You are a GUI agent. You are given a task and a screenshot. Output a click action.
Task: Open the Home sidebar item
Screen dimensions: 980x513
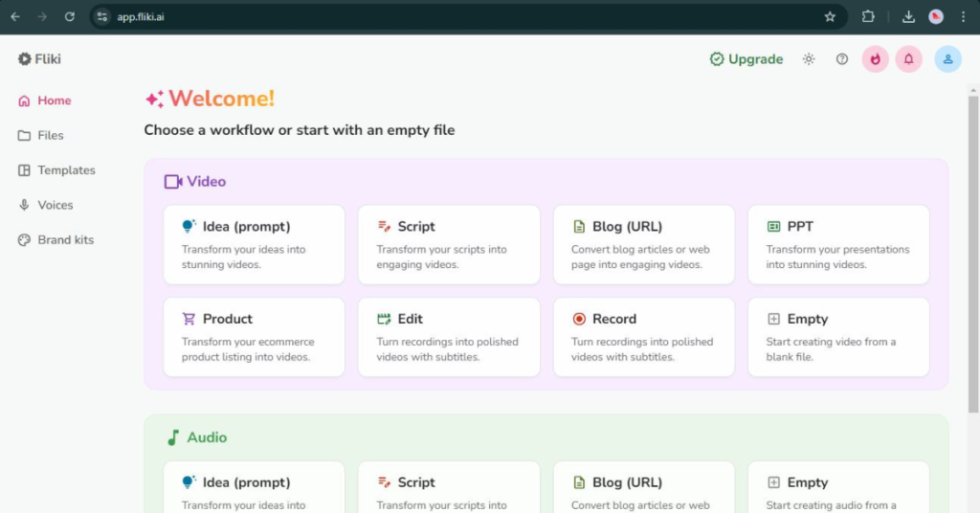coord(45,100)
